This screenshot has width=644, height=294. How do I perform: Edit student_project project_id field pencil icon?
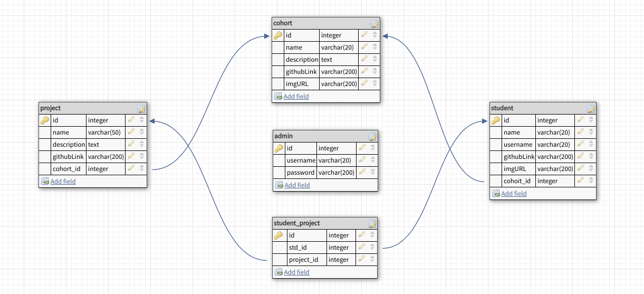point(362,259)
